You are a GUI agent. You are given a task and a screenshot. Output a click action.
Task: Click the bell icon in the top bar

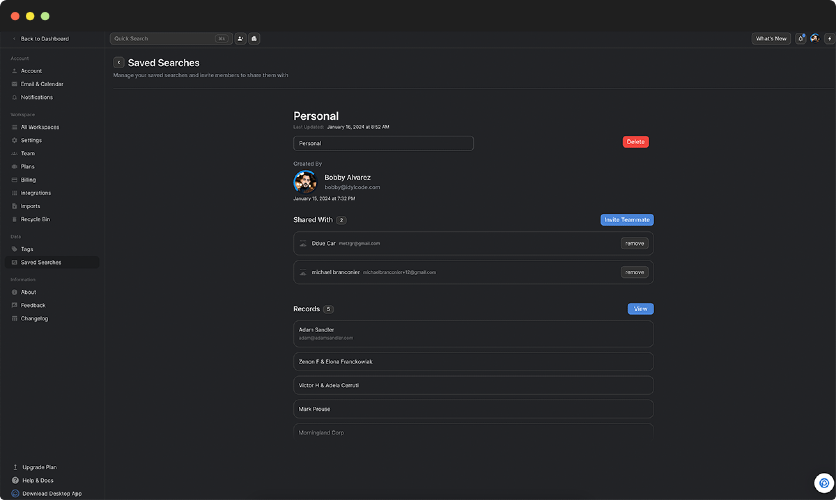pyautogui.click(x=254, y=39)
